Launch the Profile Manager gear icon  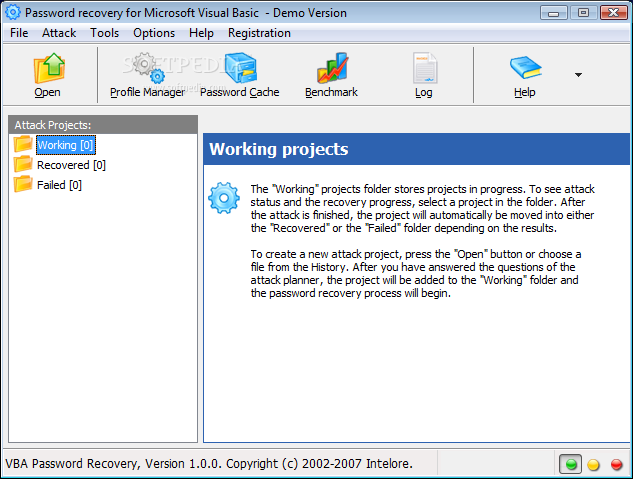148,68
